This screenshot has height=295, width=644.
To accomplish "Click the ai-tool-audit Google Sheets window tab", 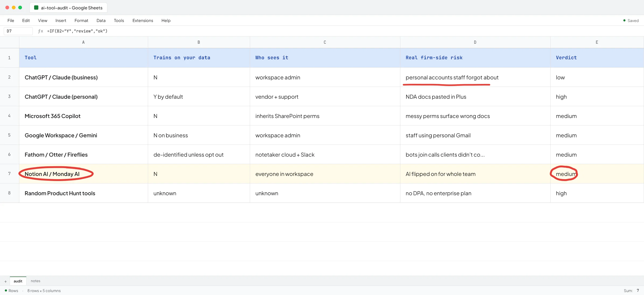I will click(x=68, y=8).
